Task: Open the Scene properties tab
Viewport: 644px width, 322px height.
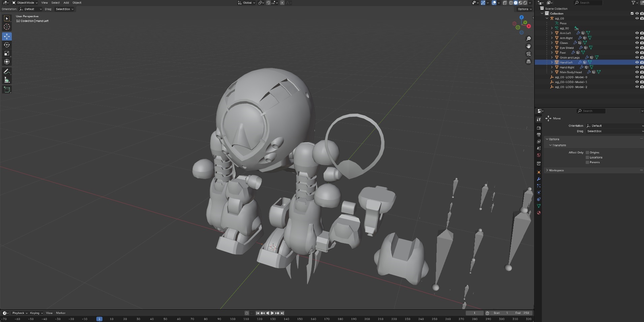Action: [x=539, y=148]
